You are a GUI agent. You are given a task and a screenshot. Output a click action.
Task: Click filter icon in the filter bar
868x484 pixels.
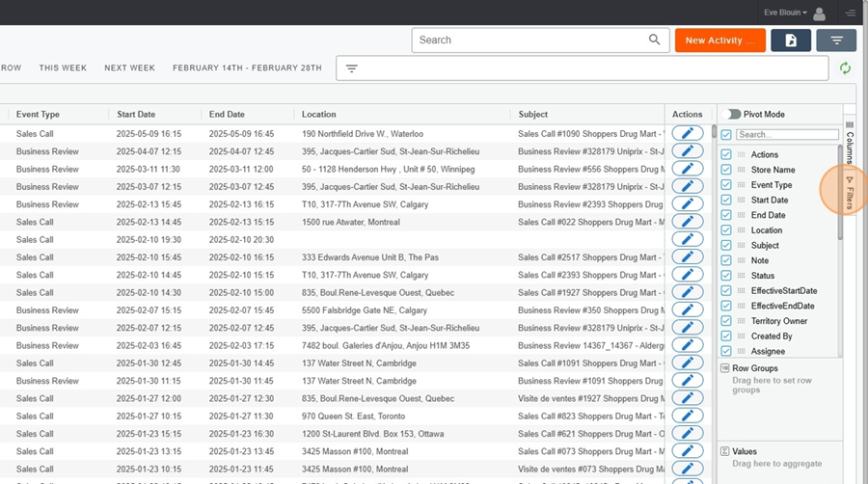pyautogui.click(x=351, y=68)
